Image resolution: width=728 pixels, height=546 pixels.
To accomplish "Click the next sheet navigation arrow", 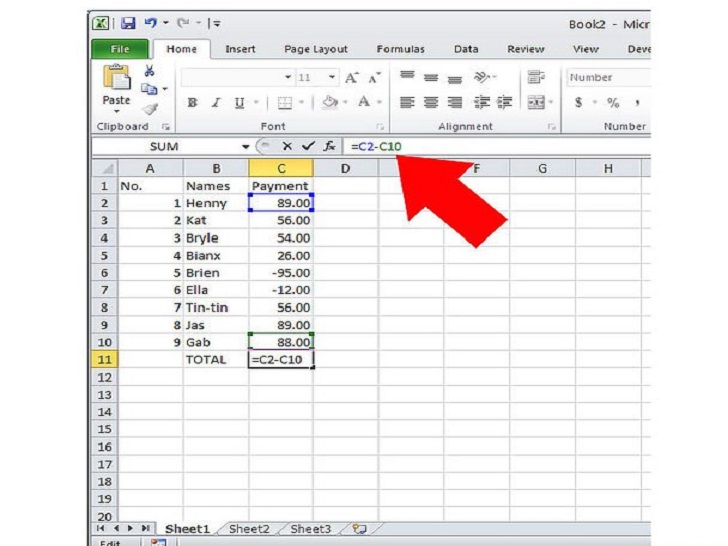I will pyautogui.click(x=130, y=528).
